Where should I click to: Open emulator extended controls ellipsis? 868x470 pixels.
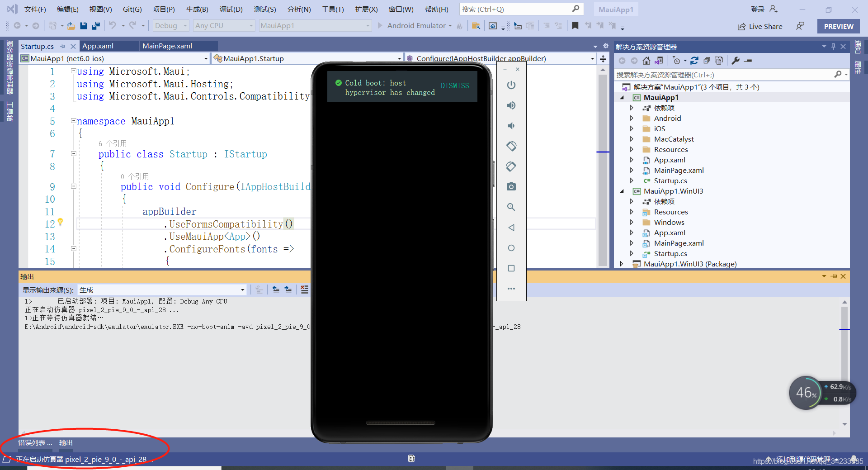click(511, 289)
